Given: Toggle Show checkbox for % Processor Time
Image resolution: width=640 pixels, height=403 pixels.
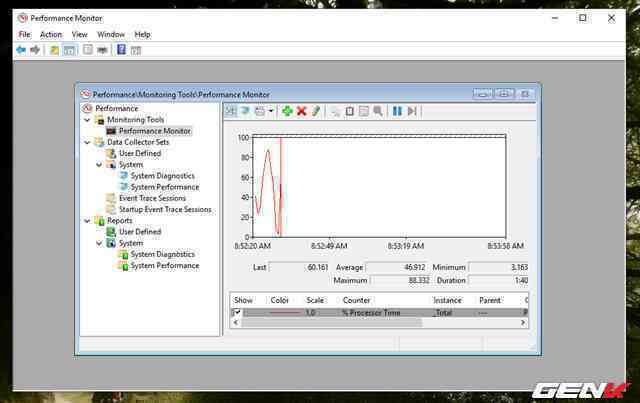Looking at the screenshot, I should pyautogui.click(x=236, y=313).
